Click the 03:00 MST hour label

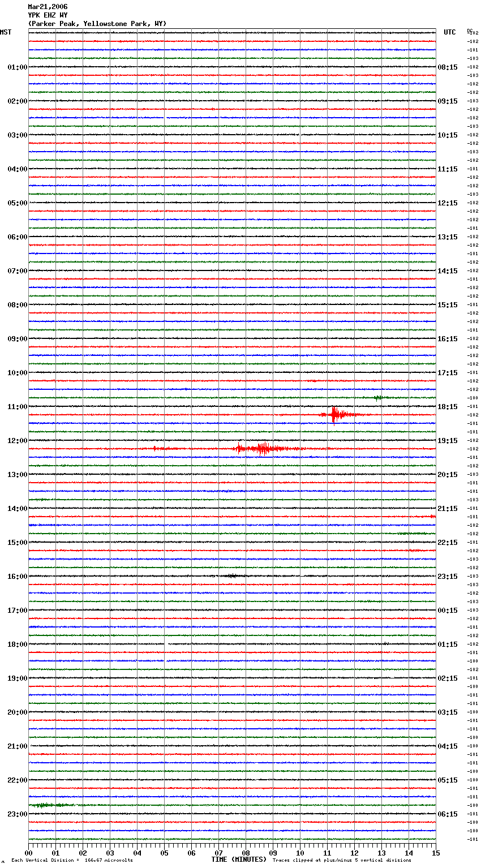tap(18, 135)
